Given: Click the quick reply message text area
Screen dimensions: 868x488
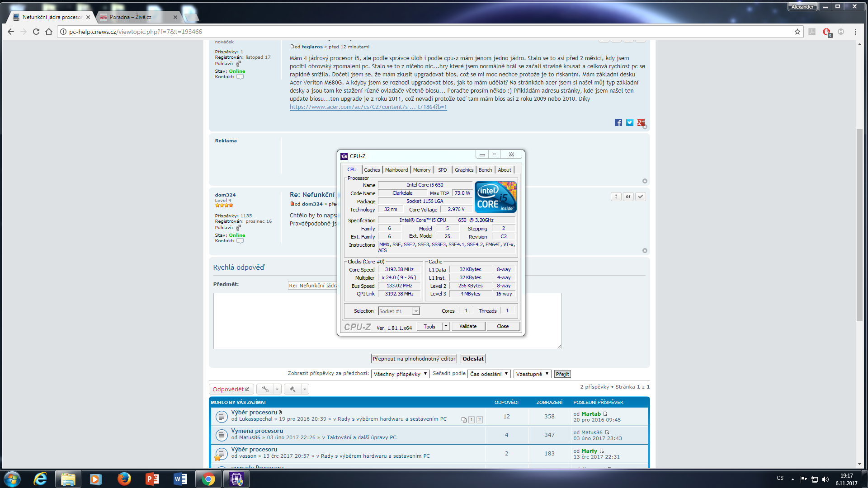Looking at the screenshot, I should tap(387, 321).
